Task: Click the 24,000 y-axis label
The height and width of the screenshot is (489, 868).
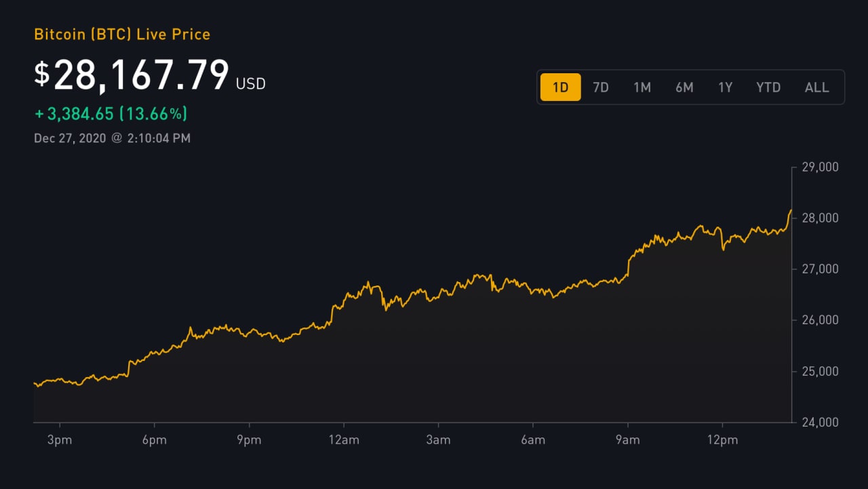Action: 820,422
